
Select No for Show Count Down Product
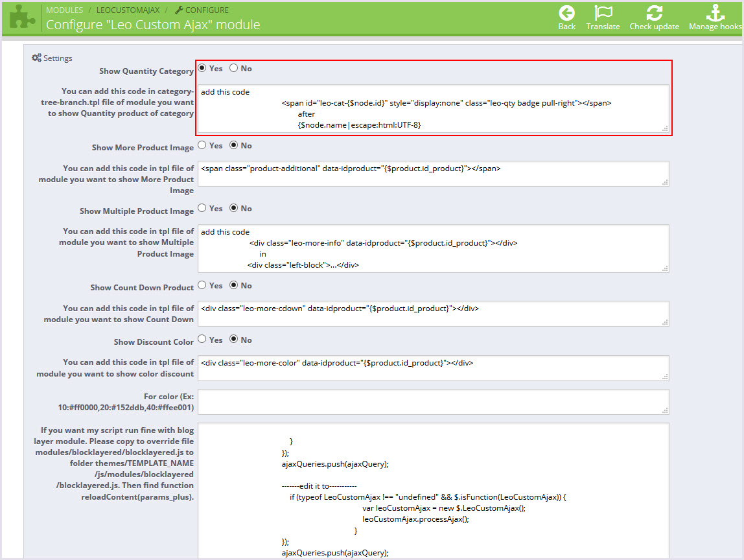tap(233, 285)
